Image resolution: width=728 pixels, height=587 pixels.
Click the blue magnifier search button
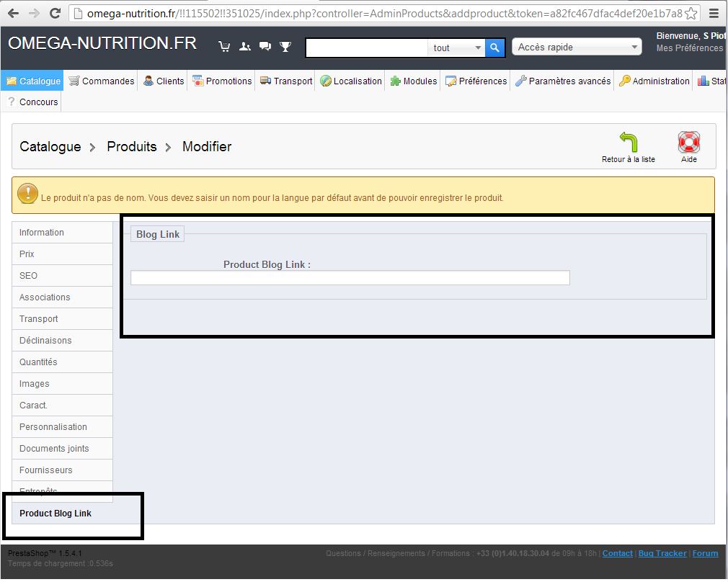coord(494,48)
